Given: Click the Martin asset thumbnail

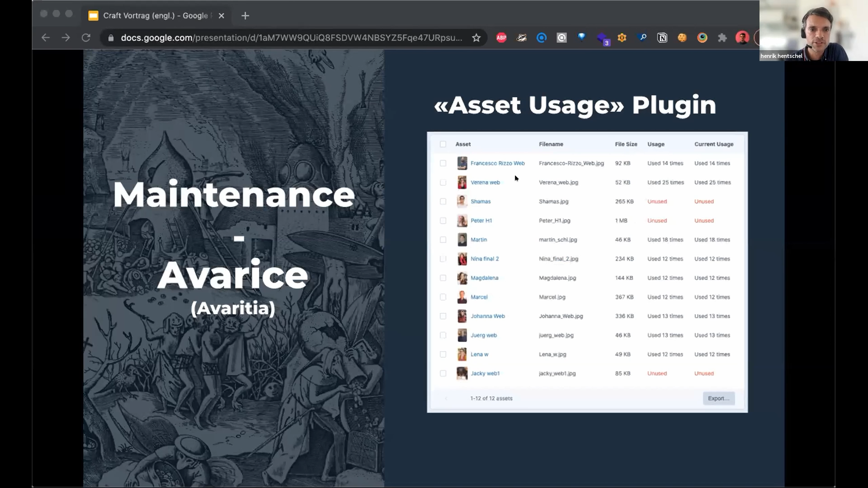Looking at the screenshot, I should tap(462, 239).
